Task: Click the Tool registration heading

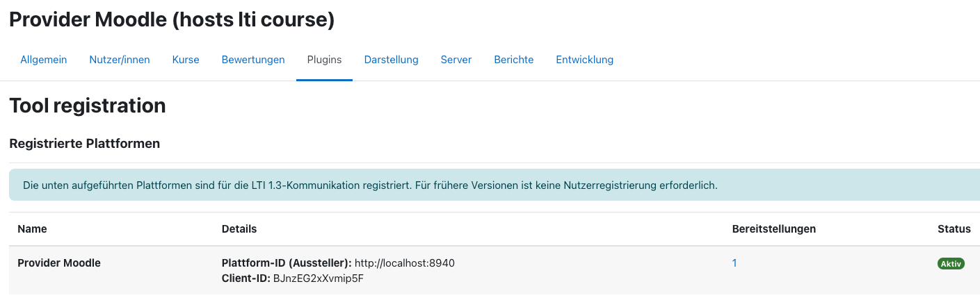Action: pyautogui.click(x=88, y=106)
